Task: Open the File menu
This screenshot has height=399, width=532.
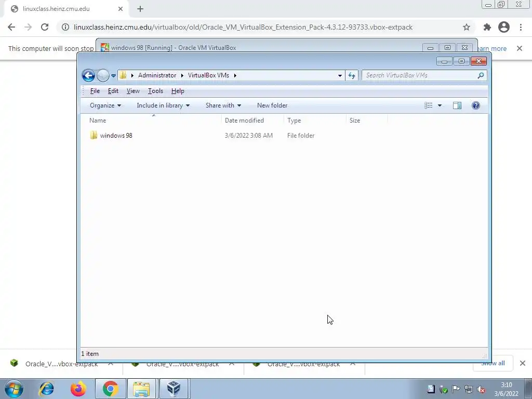Action: (95, 91)
